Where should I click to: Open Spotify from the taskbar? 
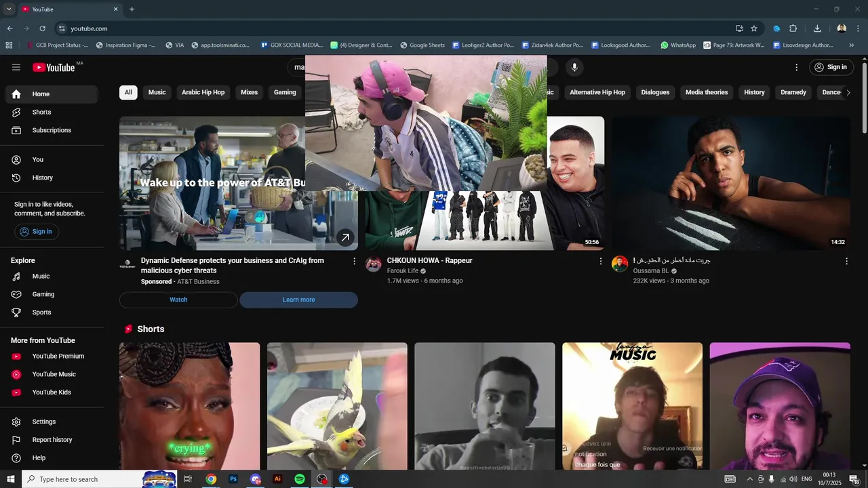tap(300, 479)
